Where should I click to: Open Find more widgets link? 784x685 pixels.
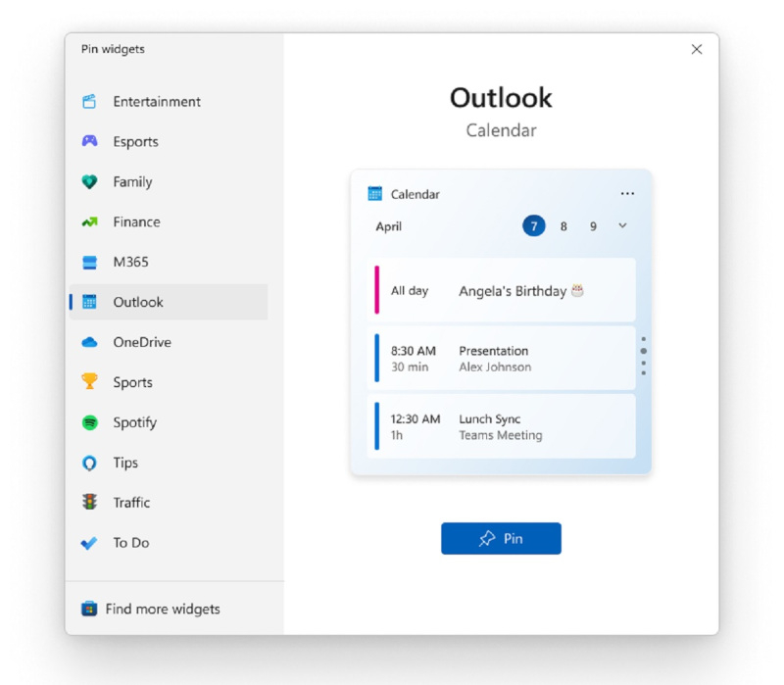162,609
